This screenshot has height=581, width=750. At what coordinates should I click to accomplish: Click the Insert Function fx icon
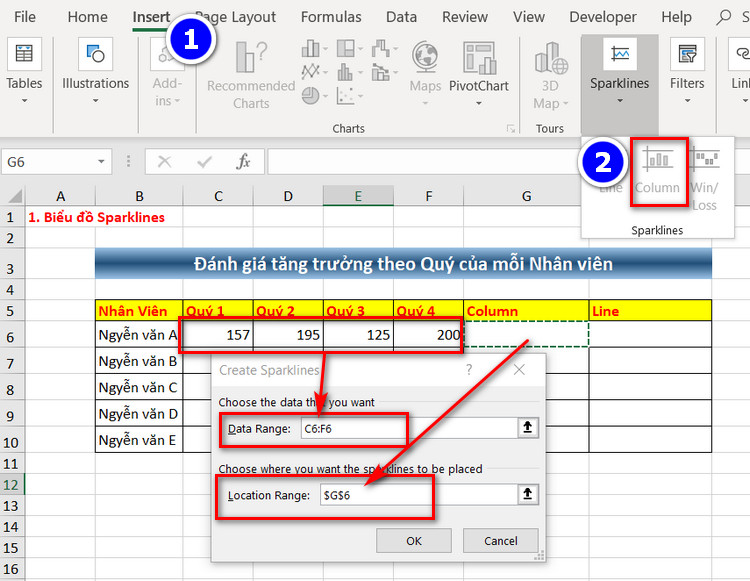pyautogui.click(x=243, y=162)
